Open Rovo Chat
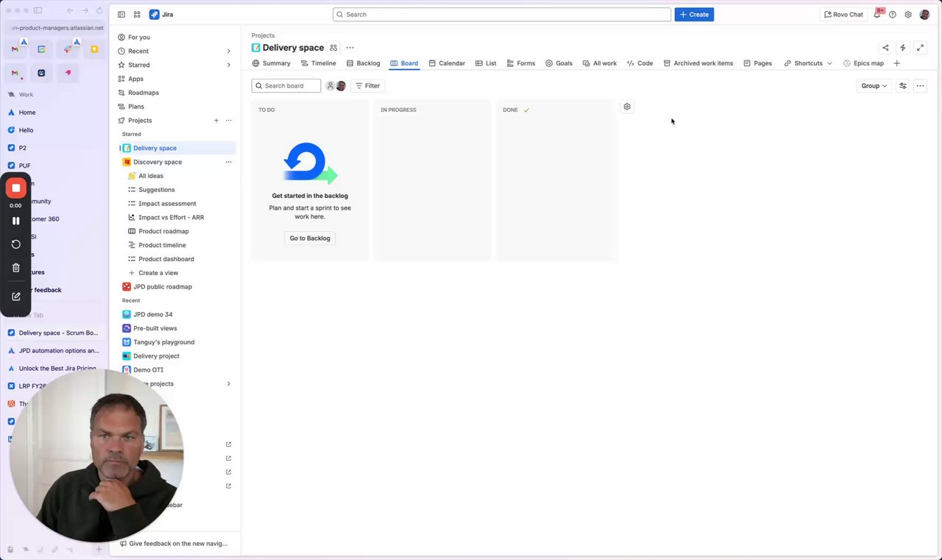Image resolution: width=942 pixels, height=560 pixels. click(843, 15)
